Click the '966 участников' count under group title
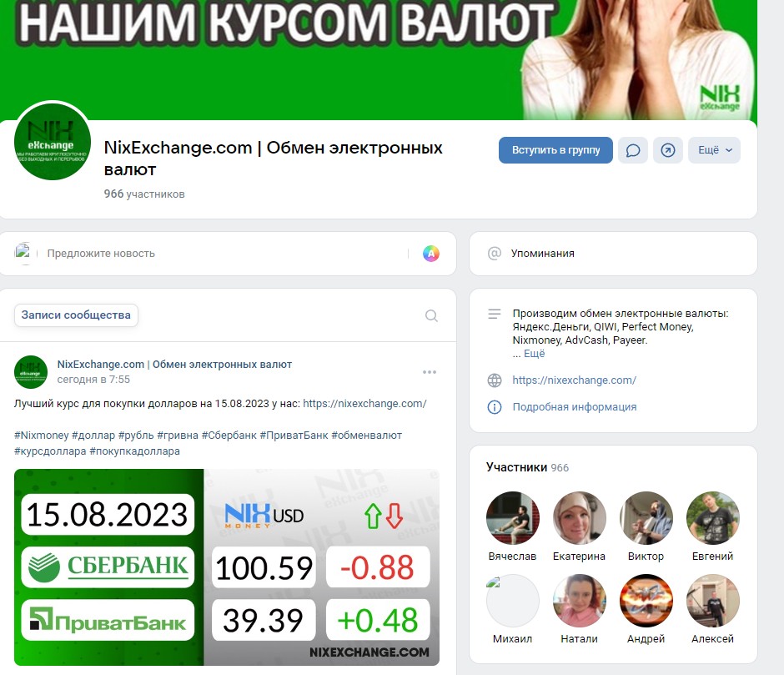The width and height of the screenshot is (784, 675). [x=144, y=194]
